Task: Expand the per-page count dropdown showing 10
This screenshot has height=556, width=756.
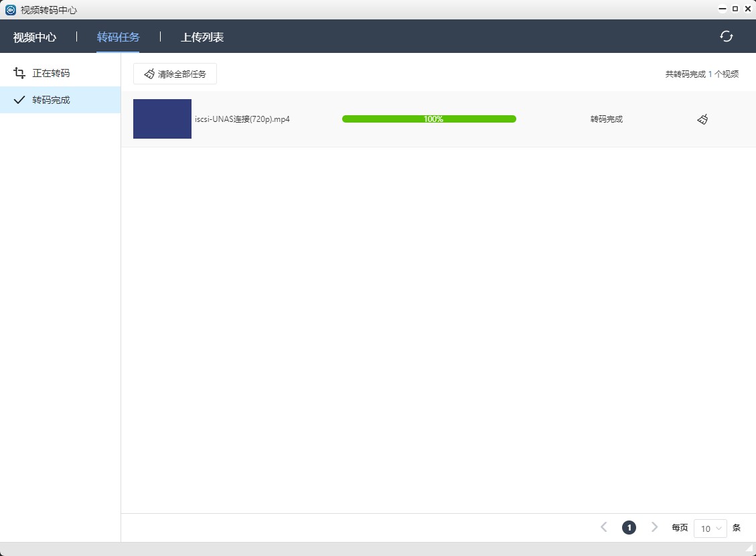Action: click(x=710, y=528)
